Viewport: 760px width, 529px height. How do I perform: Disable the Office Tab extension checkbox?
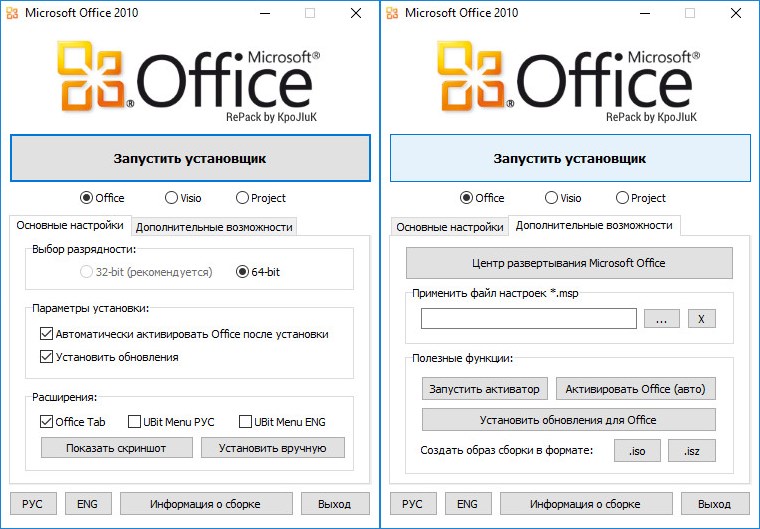(x=47, y=421)
